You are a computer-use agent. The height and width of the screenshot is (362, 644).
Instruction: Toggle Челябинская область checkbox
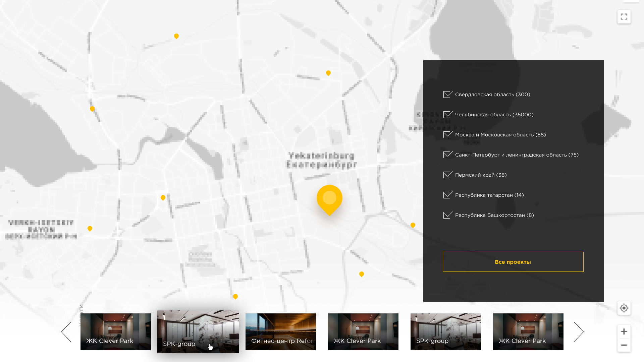point(447,115)
